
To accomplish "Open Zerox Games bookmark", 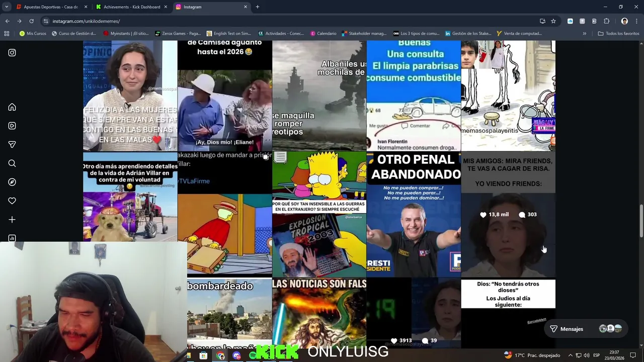I will (x=178, y=34).
